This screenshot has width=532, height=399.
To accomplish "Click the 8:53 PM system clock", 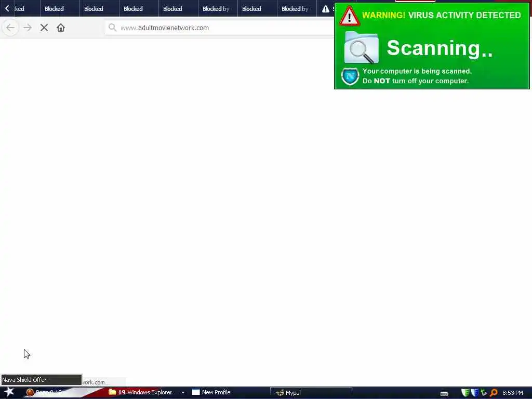I will click(x=513, y=393).
